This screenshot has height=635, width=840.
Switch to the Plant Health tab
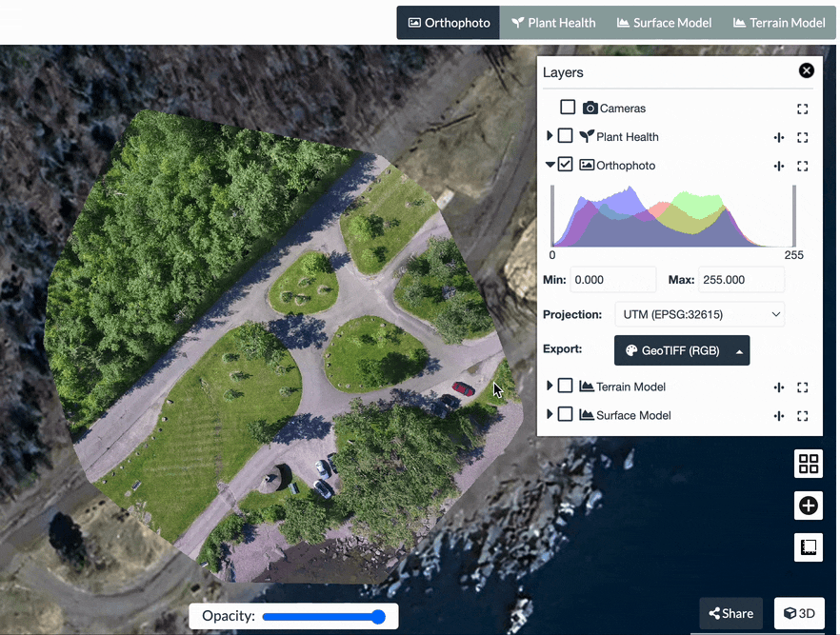point(553,23)
